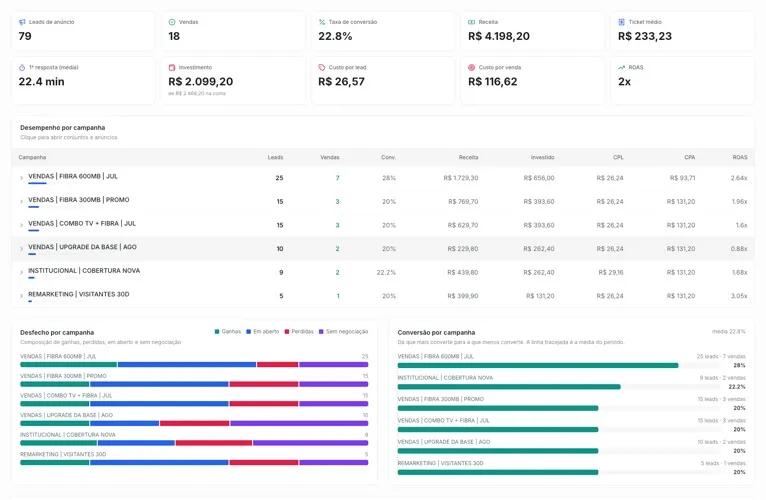Toggle the Sem negociação legend purple swatch
Screen dimensions: 766x500
[321, 331]
